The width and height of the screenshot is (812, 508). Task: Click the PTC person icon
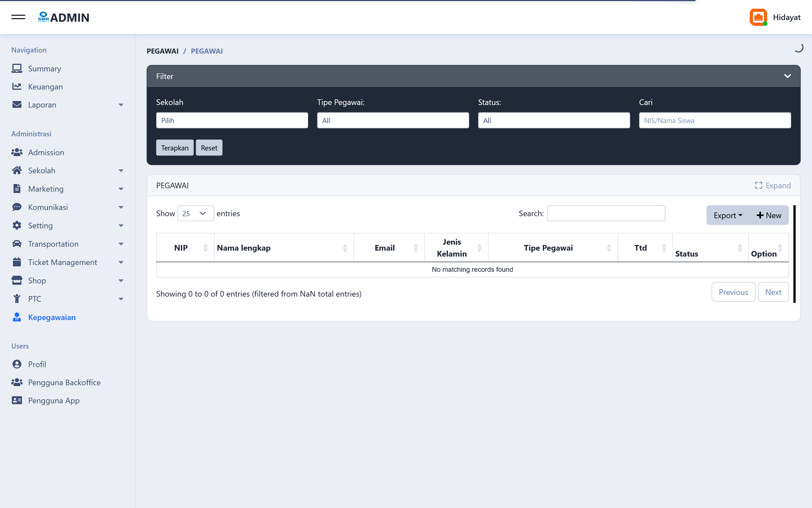(x=17, y=299)
